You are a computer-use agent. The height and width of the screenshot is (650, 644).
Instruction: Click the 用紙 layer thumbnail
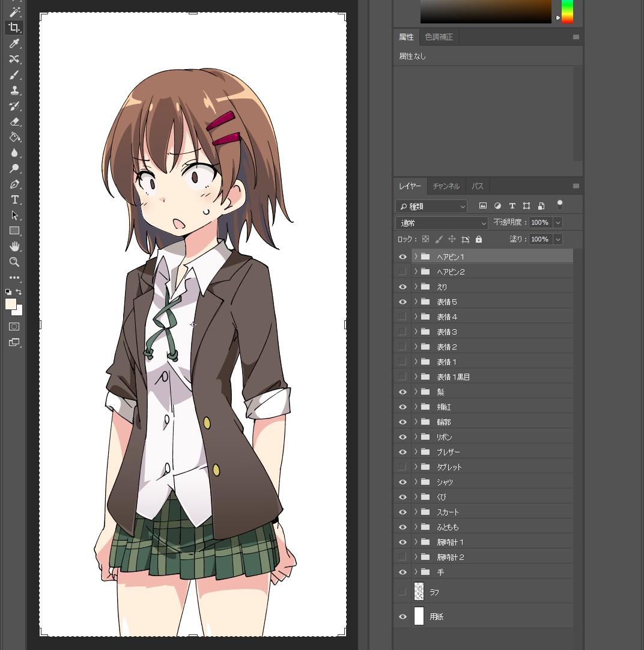(419, 616)
